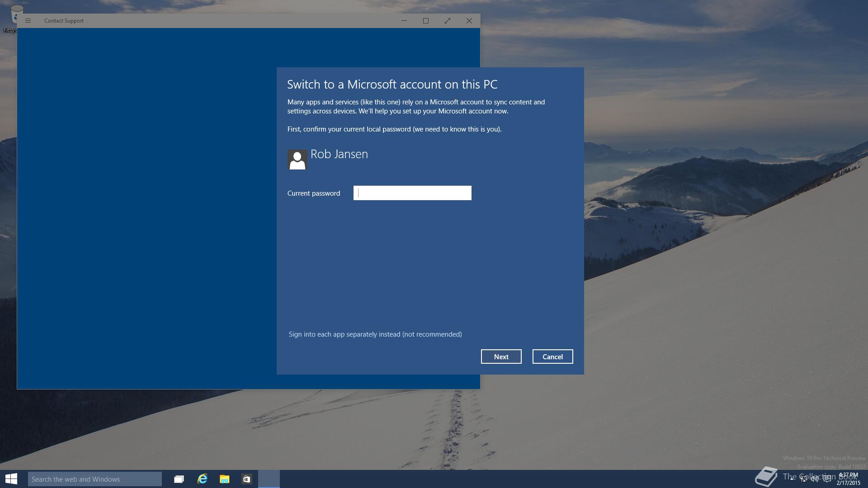Open the volume control tray icon
The image size is (868, 488).
pyautogui.click(x=815, y=479)
